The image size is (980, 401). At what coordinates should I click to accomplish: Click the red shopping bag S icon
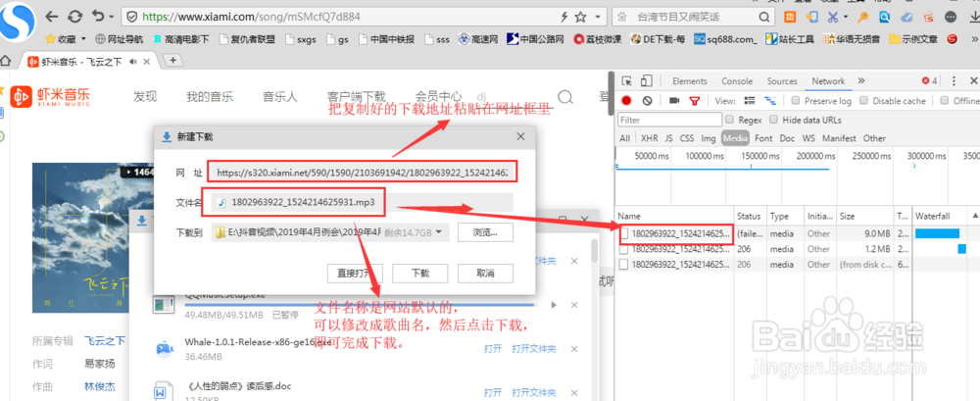click(x=928, y=17)
